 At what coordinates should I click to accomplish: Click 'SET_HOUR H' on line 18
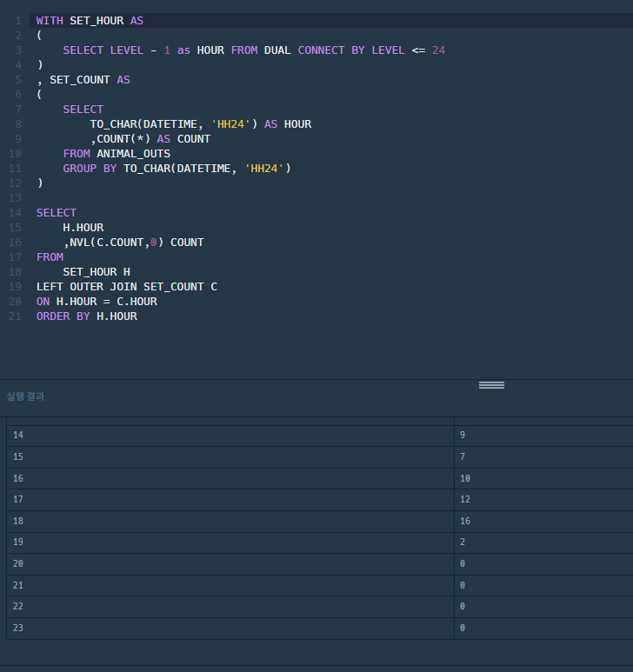point(97,272)
